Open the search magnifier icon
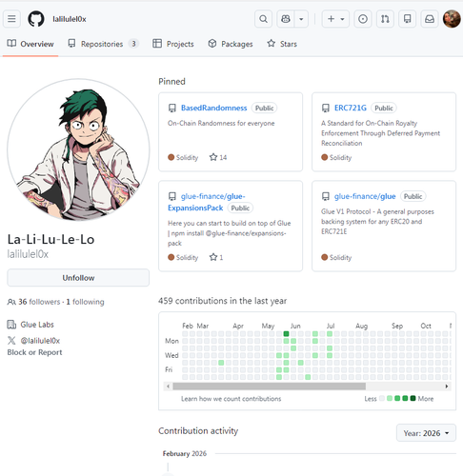The height and width of the screenshot is (476, 463). pyautogui.click(x=263, y=19)
